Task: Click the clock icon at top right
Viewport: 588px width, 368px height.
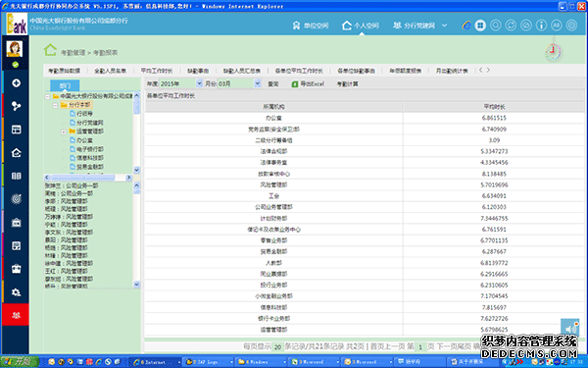Action: coord(553,52)
